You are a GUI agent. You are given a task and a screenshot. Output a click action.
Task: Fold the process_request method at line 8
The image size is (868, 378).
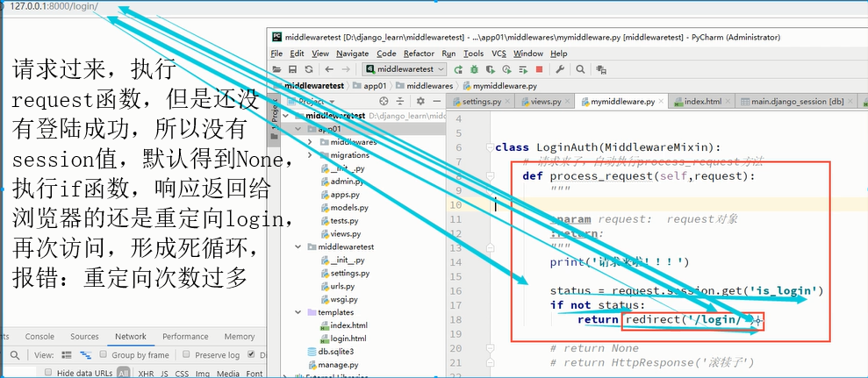[x=489, y=176]
